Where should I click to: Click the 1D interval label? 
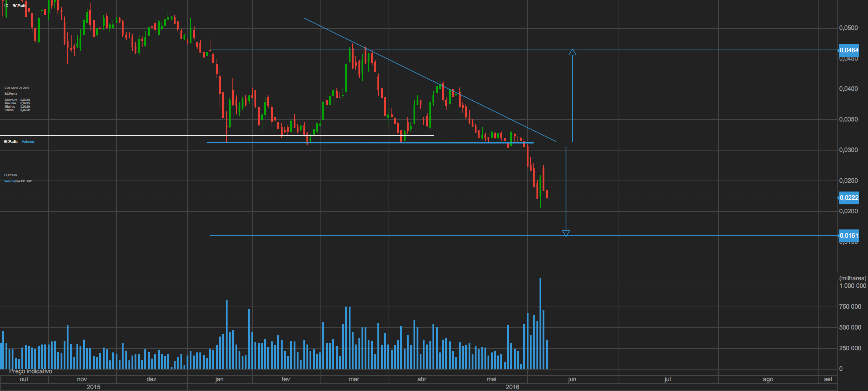(6, 6)
